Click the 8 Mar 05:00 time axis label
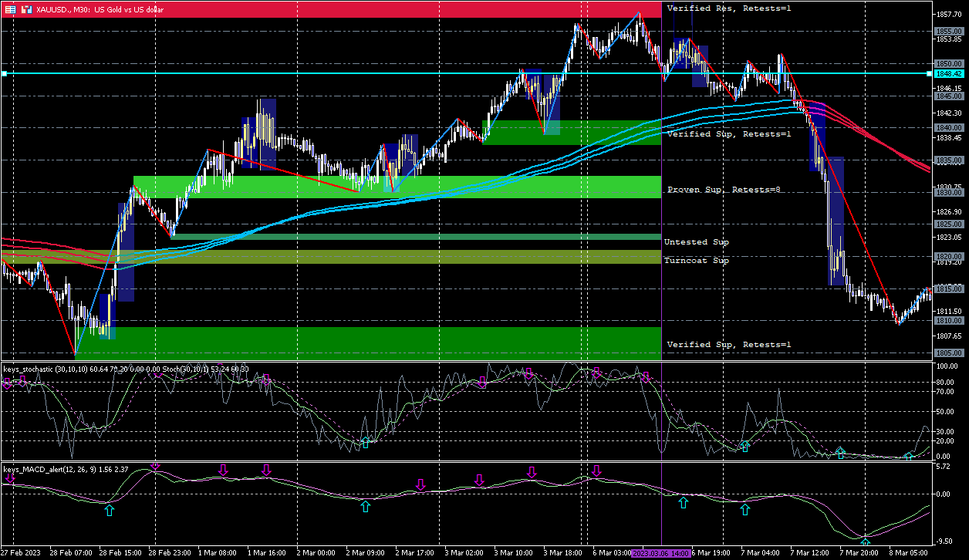The height and width of the screenshot is (560, 969). tap(908, 554)
